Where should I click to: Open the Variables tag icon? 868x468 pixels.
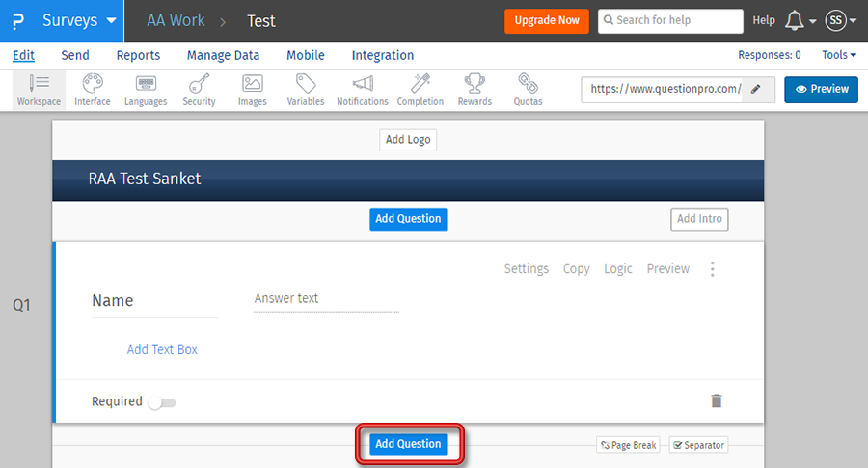pyautogui.click(x=306, y=90)
